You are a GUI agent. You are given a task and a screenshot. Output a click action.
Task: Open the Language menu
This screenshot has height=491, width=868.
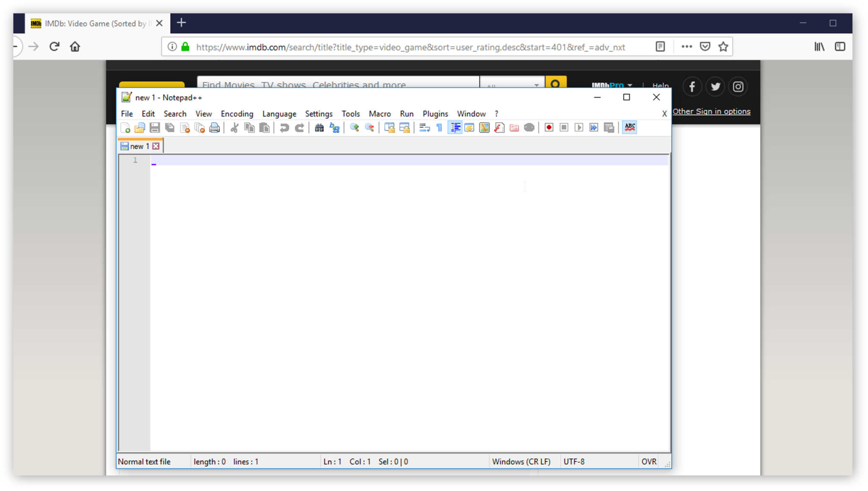[279, 114]
